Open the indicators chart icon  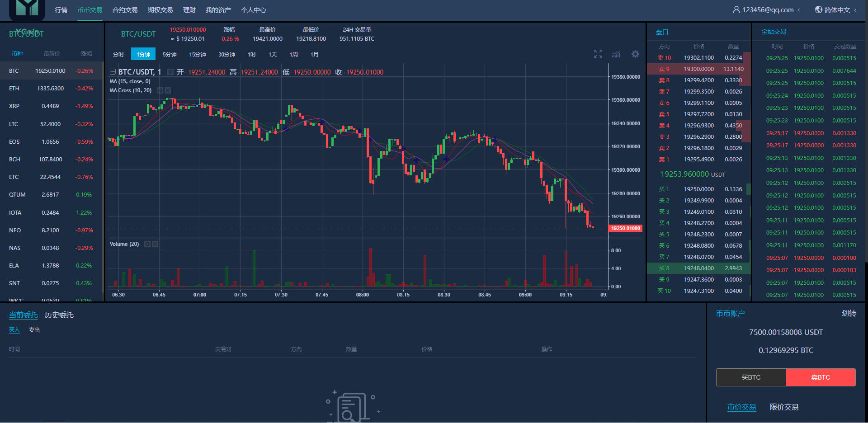[x=615, y=54]
